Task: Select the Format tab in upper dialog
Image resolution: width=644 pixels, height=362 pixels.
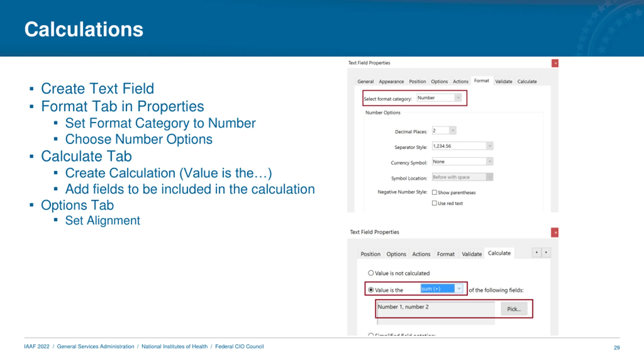Action: (x=481, y=81)
